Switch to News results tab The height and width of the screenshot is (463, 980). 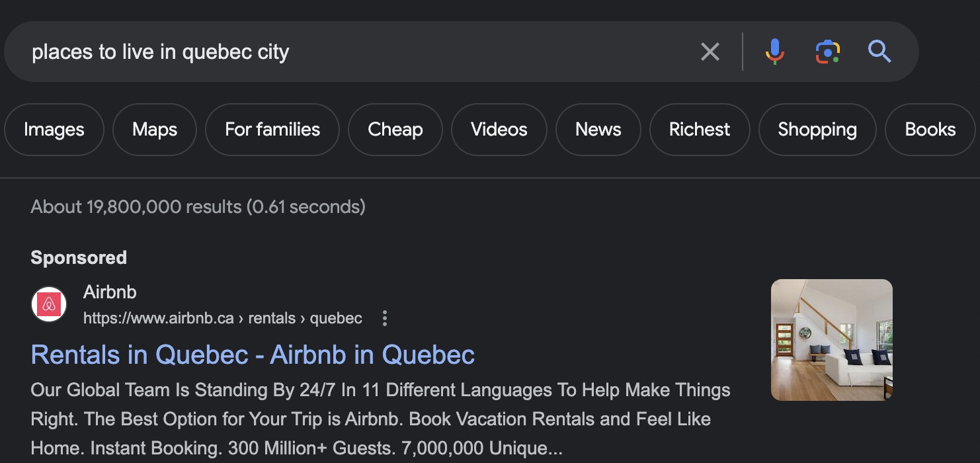(x=598, y=130)
